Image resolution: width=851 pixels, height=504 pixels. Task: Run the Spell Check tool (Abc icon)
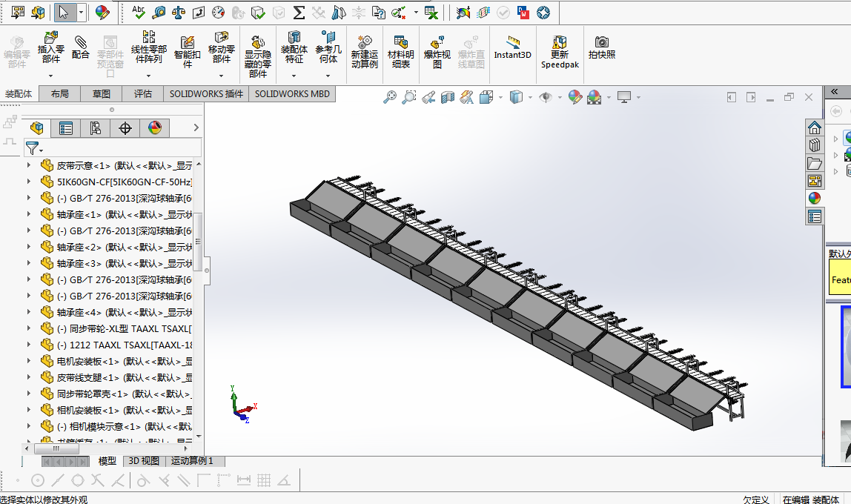click(139, 12)
